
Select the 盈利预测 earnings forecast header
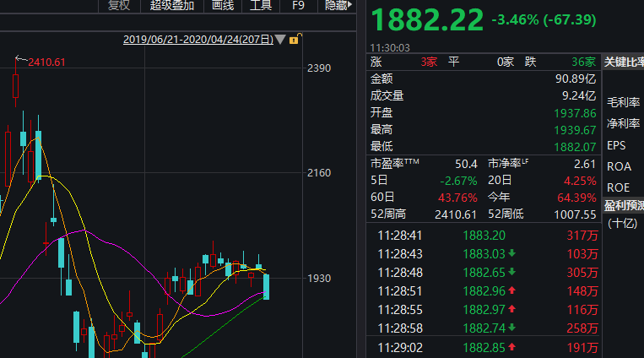pyautogui.click(x=624, y=205)
